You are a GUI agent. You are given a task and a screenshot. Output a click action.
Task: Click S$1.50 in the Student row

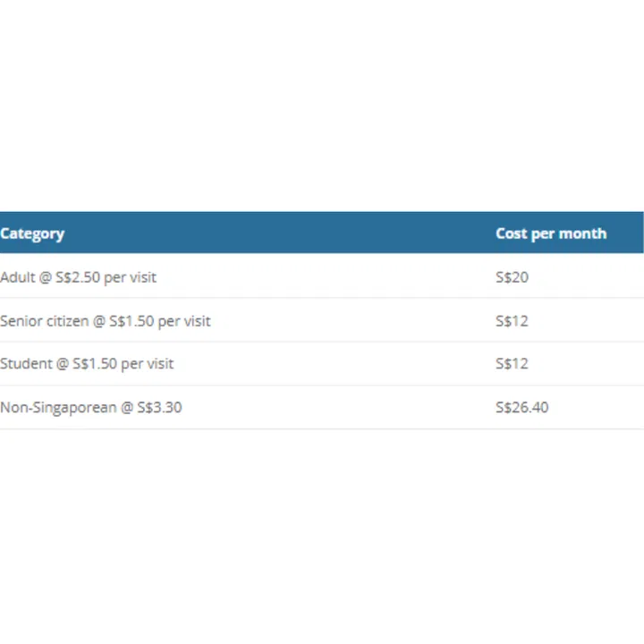point(95,364)
